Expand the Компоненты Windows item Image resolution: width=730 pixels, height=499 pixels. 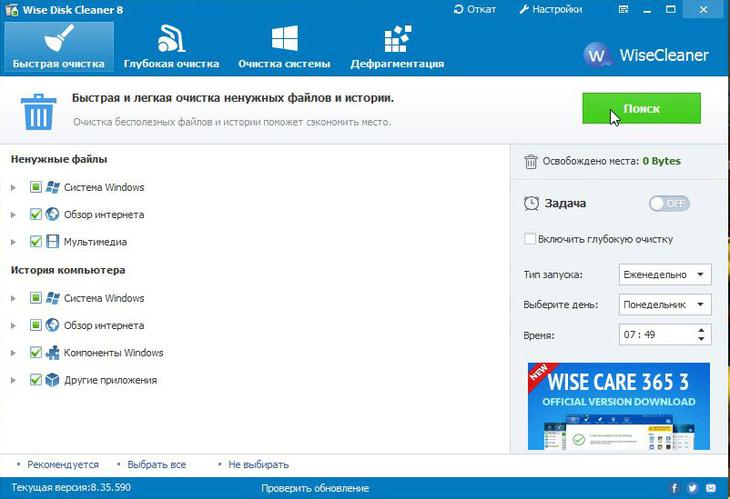click(14, 353)
